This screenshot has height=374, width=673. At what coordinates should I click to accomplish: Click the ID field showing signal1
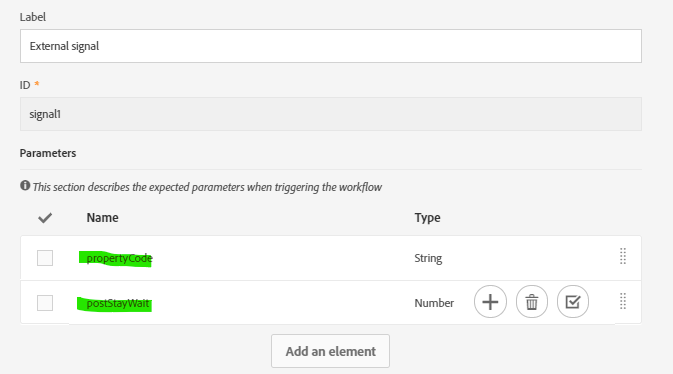(x=330, y=114)
